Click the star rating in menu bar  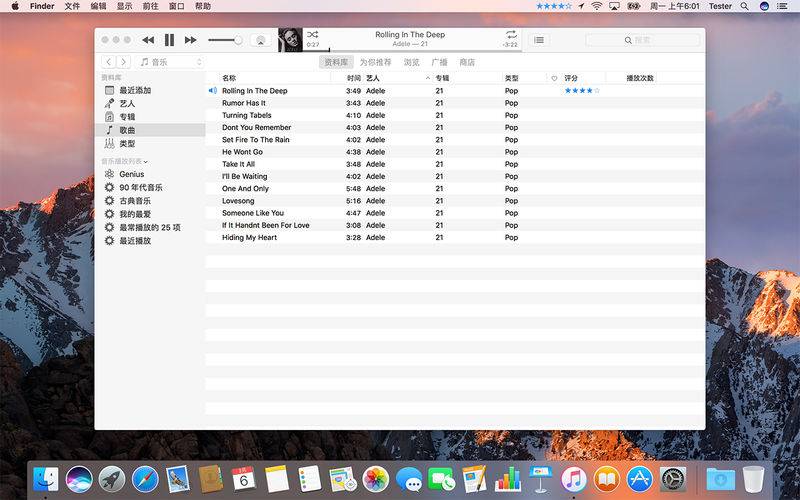click(x=554, y=6)
